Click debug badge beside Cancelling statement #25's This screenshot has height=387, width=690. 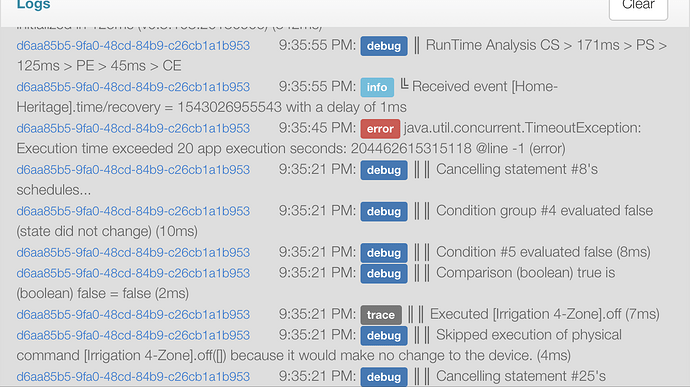point(384,377)
